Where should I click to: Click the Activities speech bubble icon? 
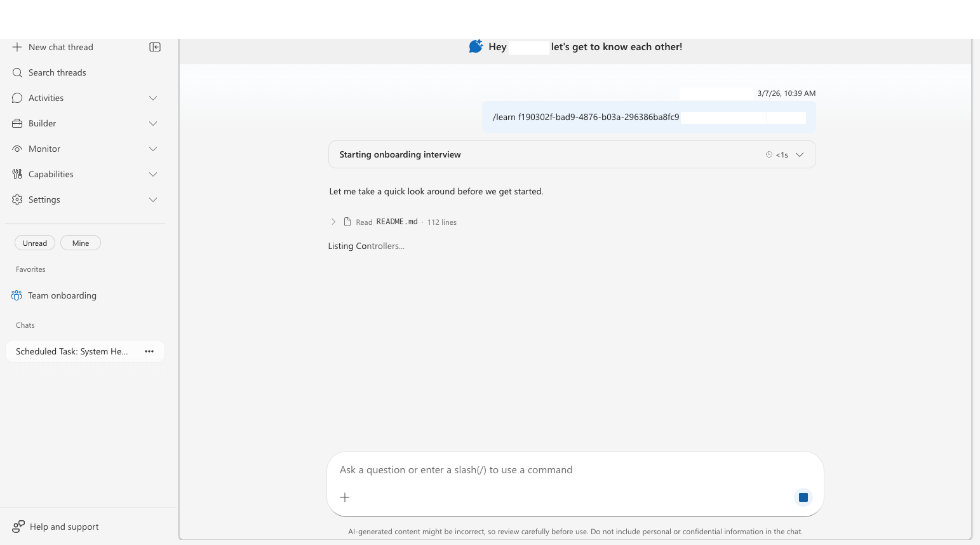[x=17, y=98]
